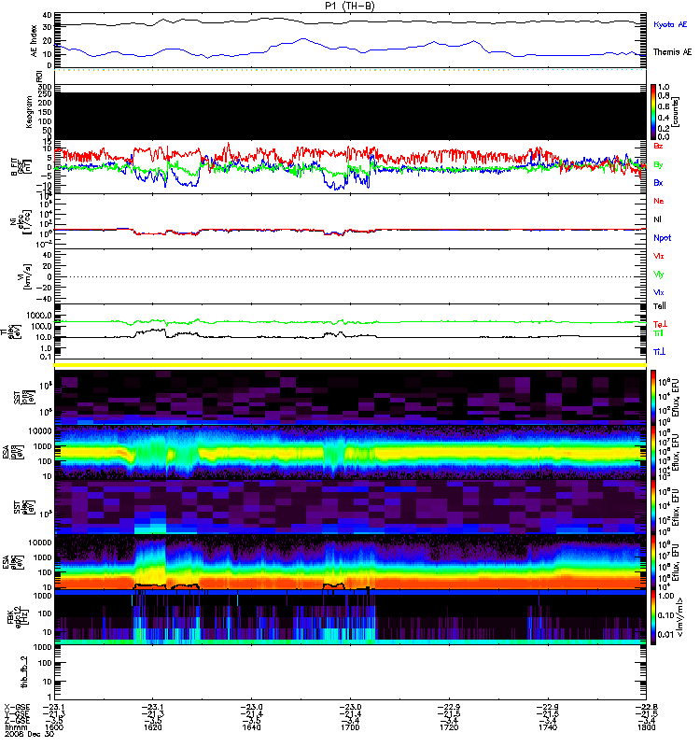Click the green Viy legend label
Screen dimensions: 700x747
[x=658, y=275]
